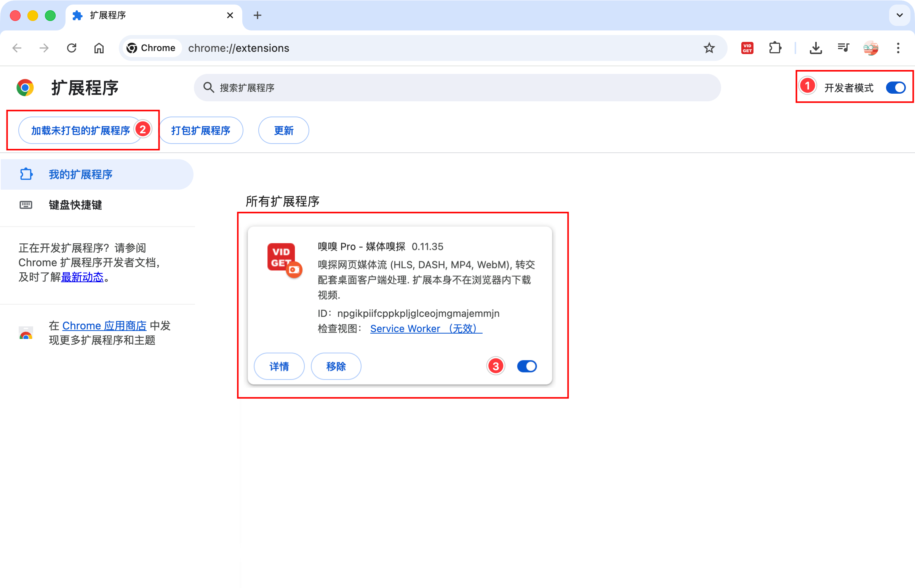Switch to the 扩展程序 browser tab
This screenshot has width=915, height=588.
pos(154,16)
